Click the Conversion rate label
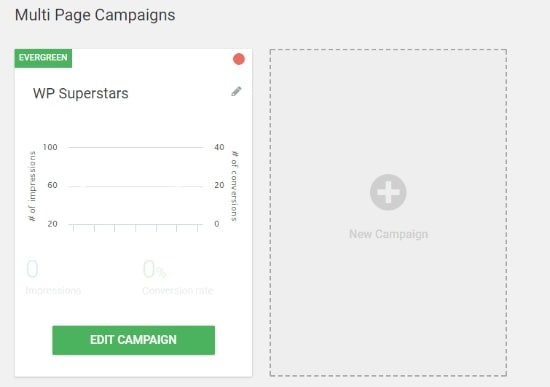 178,291
